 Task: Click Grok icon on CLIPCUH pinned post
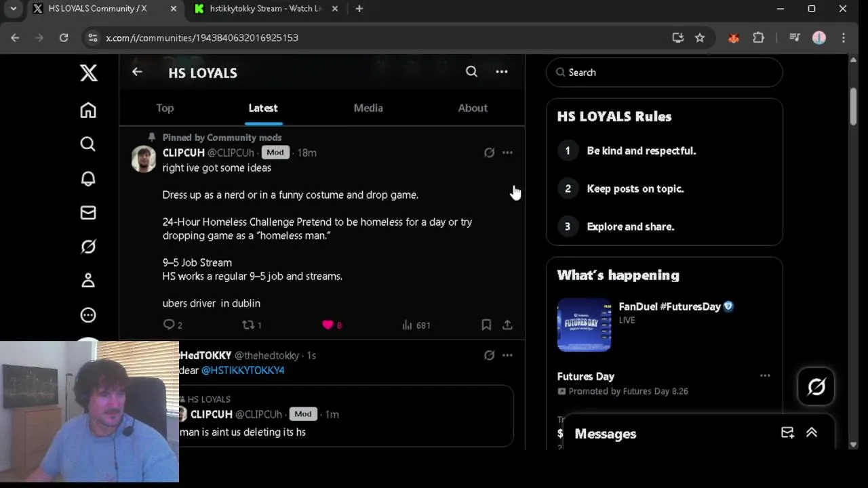point(489,152)
